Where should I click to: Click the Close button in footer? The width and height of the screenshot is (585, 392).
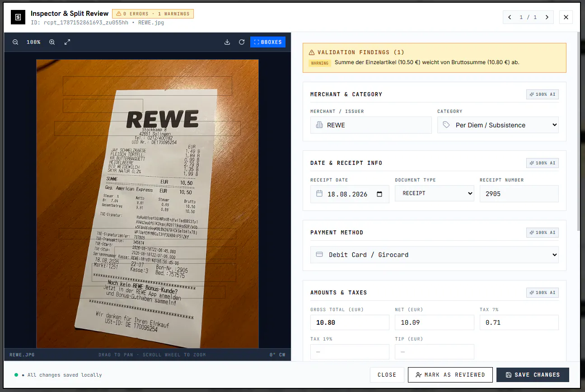click(387, 375)
